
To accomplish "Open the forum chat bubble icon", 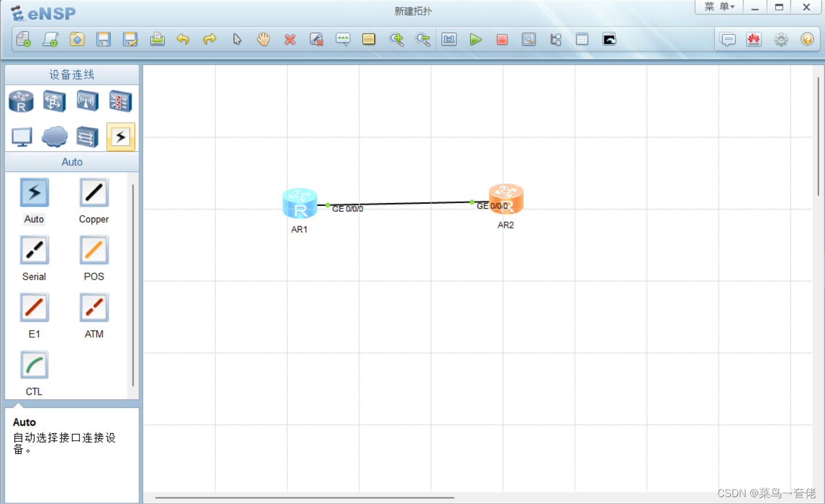I will click(728, 39).
